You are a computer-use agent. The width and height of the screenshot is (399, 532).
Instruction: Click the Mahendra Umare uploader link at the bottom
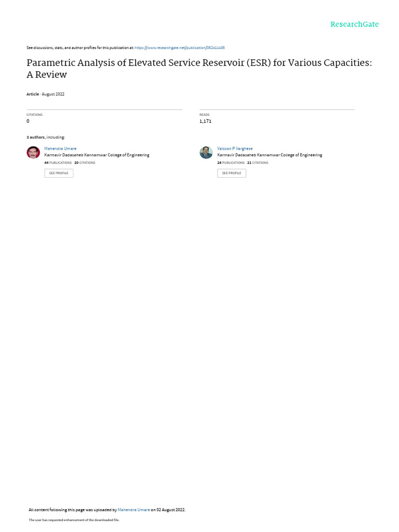[134, 510]
